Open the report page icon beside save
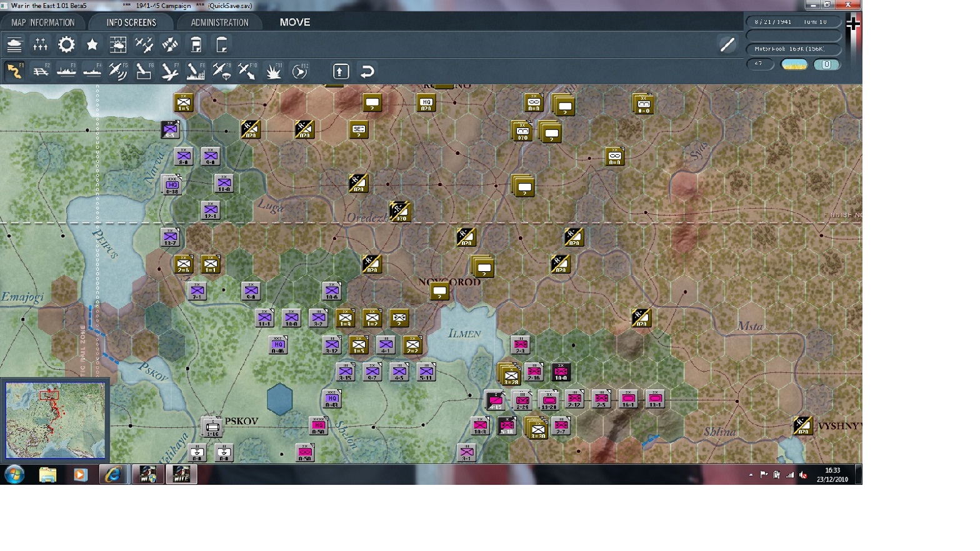The image size is (980, 551). (x=222, y=45)
